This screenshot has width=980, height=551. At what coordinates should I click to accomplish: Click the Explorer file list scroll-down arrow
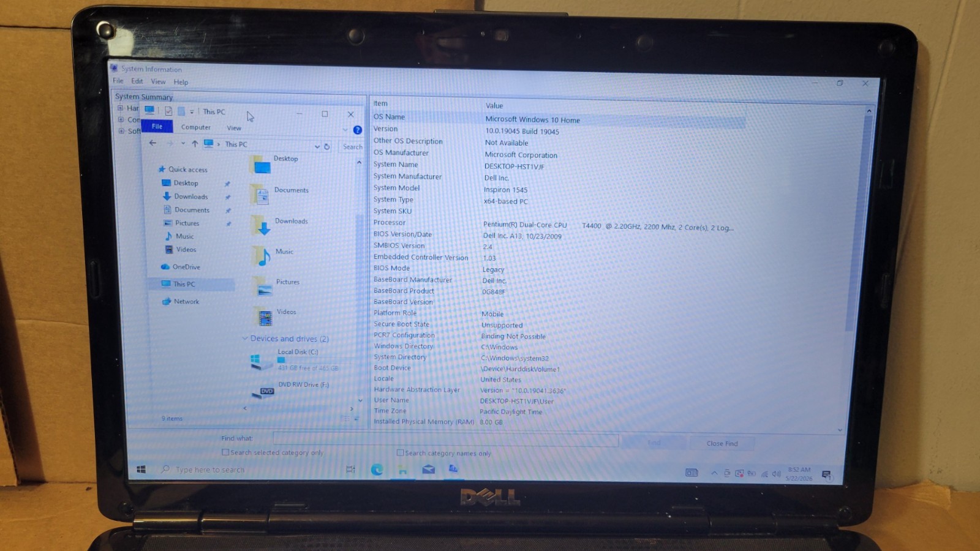[x=360, y=400]
